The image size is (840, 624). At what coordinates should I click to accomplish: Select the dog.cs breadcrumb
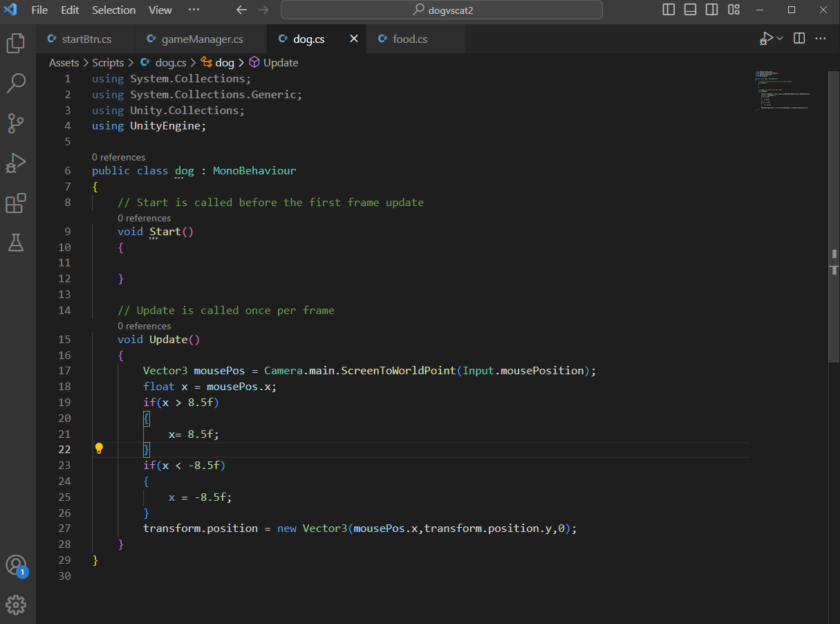(x=163, y=63)
